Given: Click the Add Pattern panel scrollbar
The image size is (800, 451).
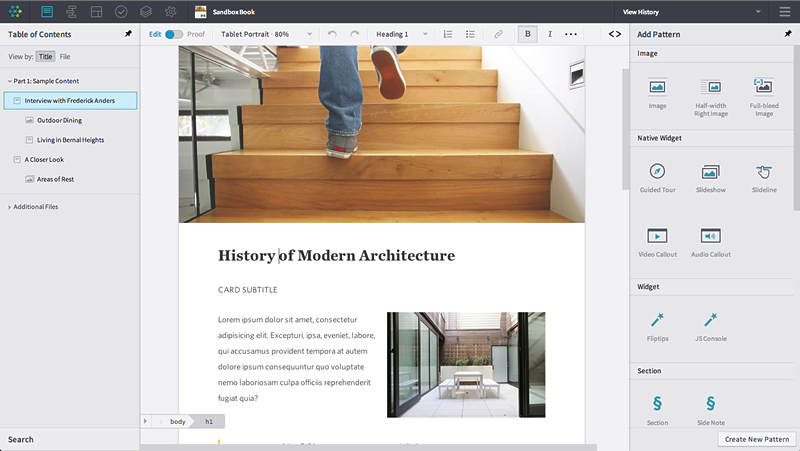Looking at the screenshot, I should 797,128.
